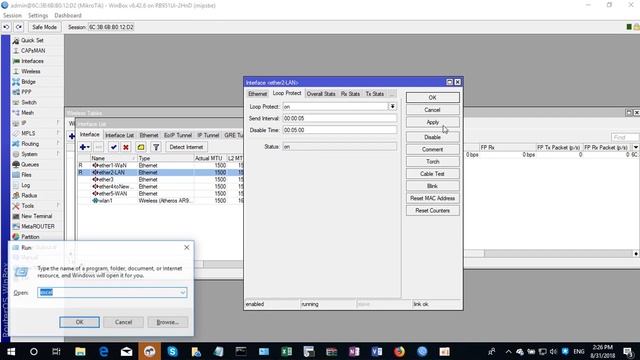Select the ether1-WAN row

160,165
